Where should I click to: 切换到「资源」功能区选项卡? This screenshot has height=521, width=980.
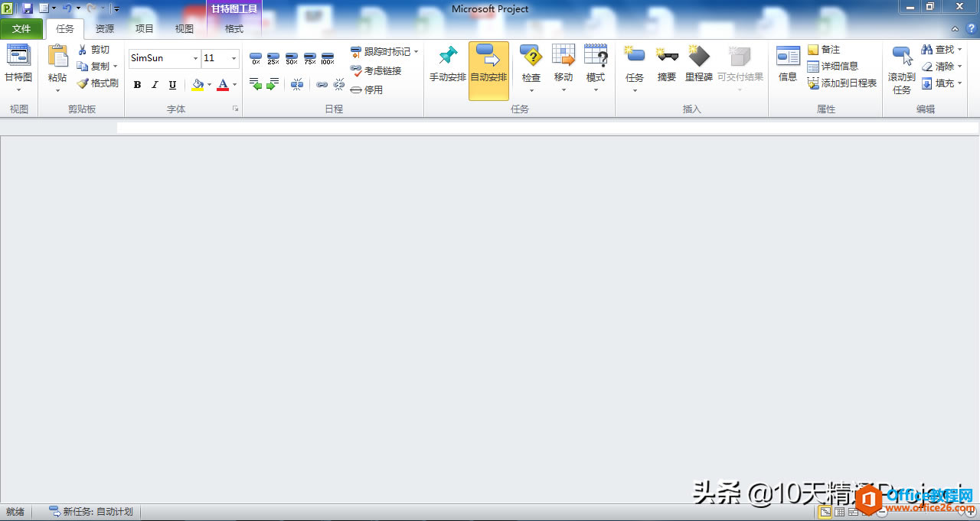(104, 28)
